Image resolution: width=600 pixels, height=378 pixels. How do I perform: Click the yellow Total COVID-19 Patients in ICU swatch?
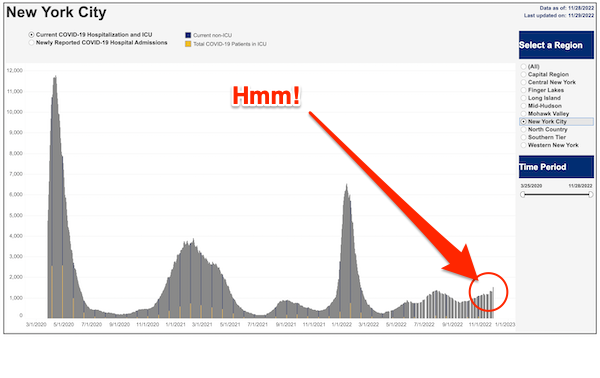(188, 44)
